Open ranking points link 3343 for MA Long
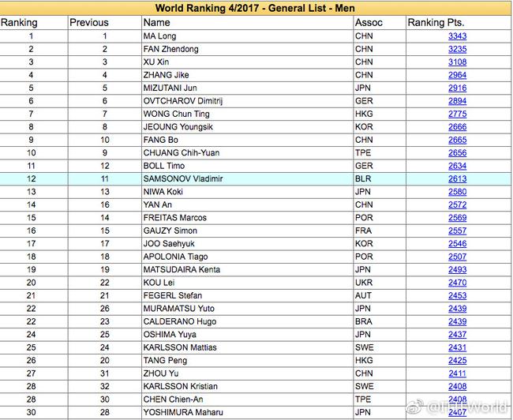This screenshot has width=513, height=420. click(457, 36)
